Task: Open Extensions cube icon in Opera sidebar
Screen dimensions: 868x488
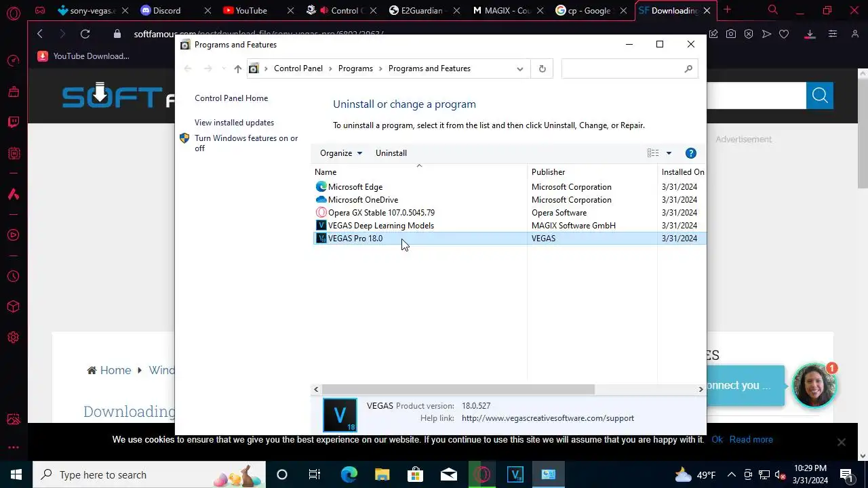Action: click(14, 306)
